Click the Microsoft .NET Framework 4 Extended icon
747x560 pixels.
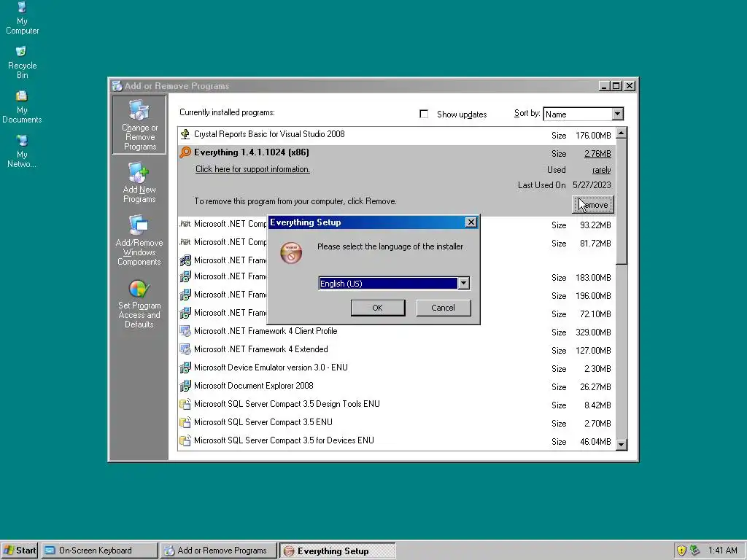click(185, 349)
